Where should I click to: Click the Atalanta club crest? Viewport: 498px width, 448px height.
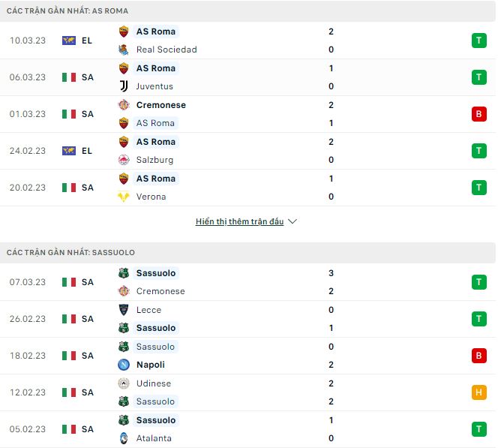point(124,438)
